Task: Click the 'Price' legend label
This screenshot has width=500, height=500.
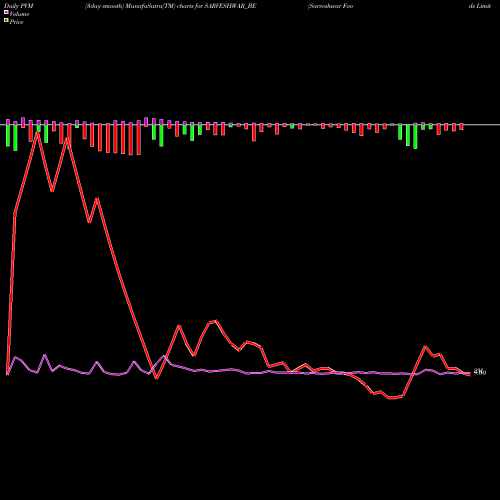Action: click(16, 22)
